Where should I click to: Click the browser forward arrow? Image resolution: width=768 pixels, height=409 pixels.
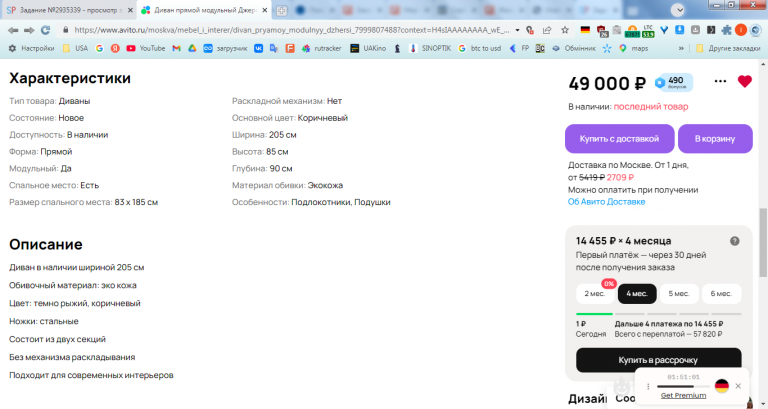[x=29, y=30]
